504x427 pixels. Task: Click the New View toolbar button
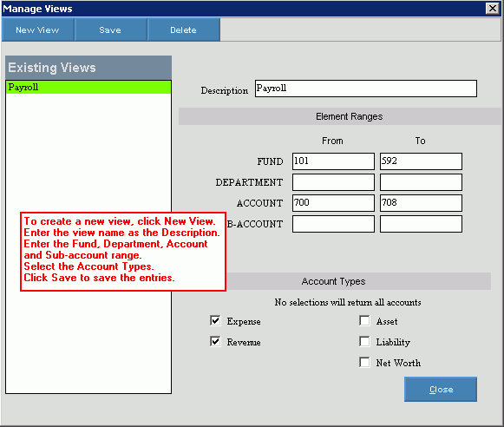pos(37,30)
